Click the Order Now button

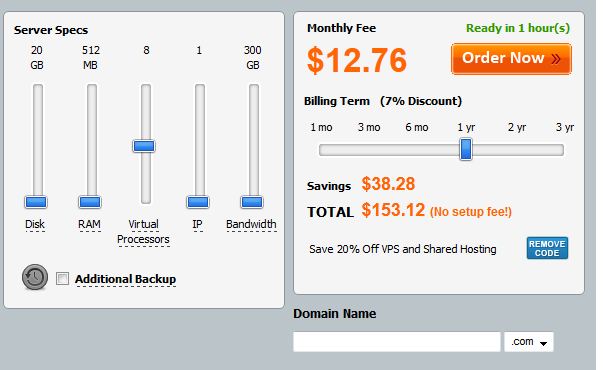pyautogui.click(x=511, y=59)
